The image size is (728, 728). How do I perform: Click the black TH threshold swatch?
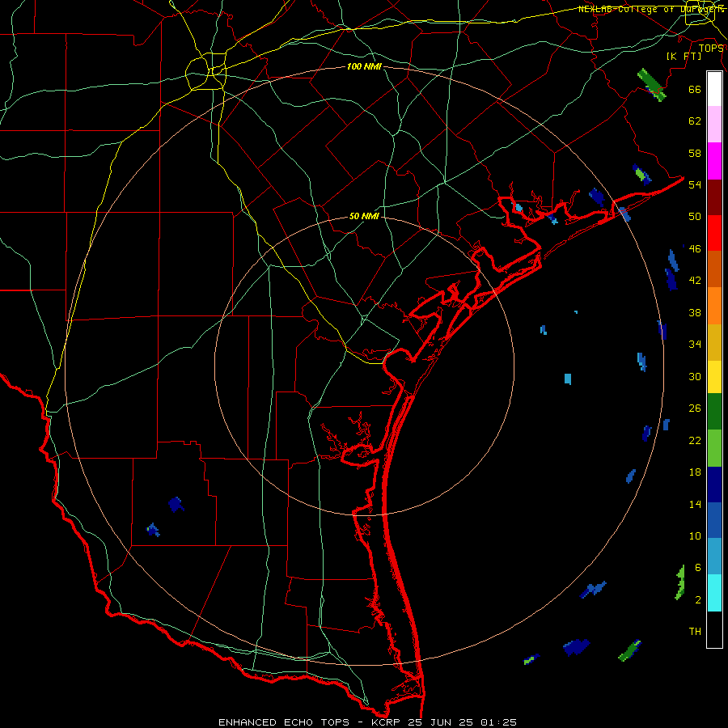click(714, 629)
